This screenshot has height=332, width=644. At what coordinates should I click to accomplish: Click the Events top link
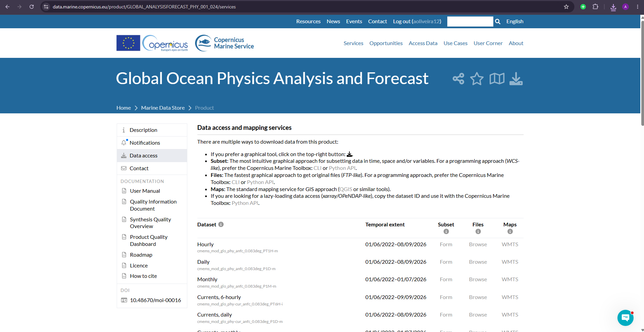(354, 22)
